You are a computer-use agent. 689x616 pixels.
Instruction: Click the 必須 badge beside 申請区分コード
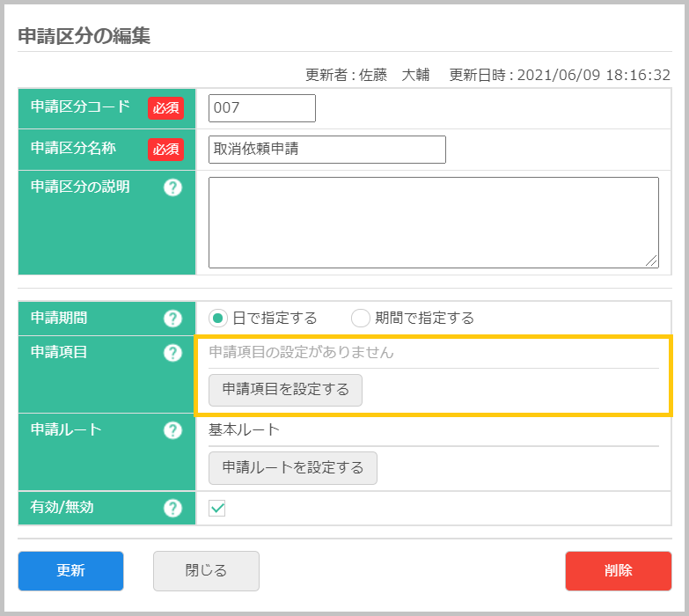(x=165, y=108)
